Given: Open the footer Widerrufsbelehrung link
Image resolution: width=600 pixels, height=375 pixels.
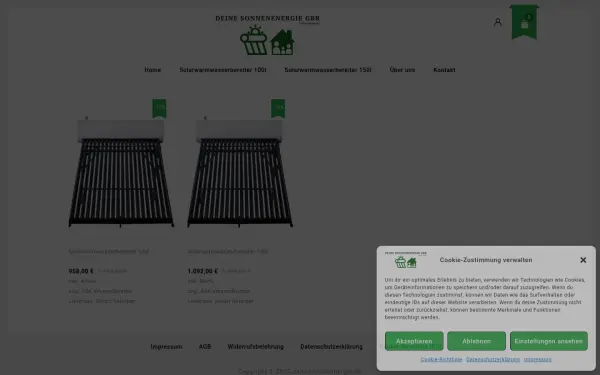Looking at the screenshot, I should [256, 347].
